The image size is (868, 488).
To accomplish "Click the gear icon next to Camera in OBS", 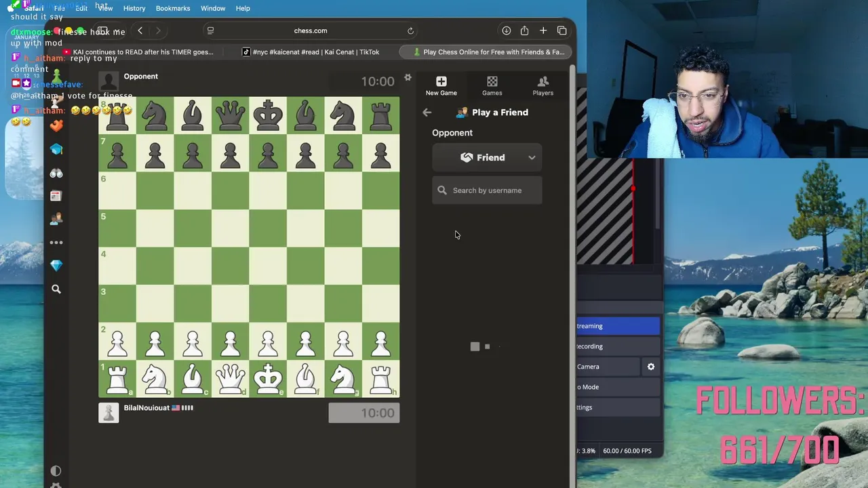I will pos(651,367).
